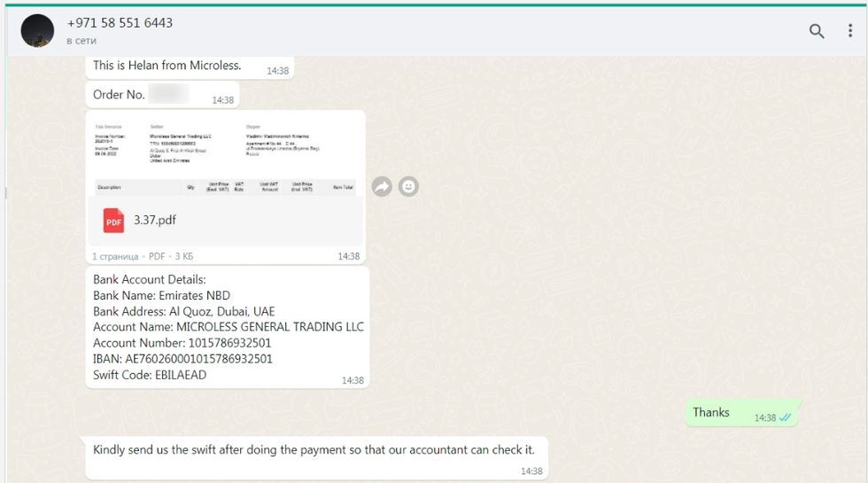Click the IBAN line in bank details
The height and width of the screenshot is (483, 868).
(182, 359)
